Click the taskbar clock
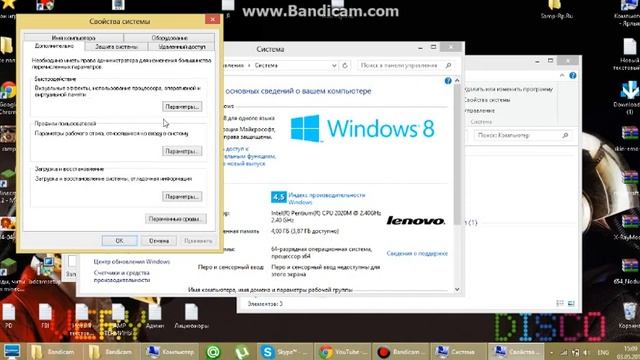 (630, 352)
